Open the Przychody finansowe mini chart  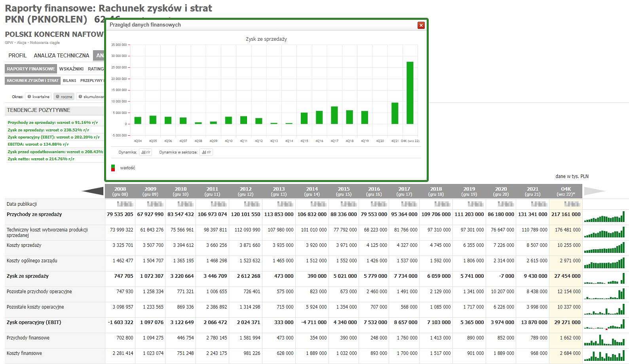[x=604, y=340]
